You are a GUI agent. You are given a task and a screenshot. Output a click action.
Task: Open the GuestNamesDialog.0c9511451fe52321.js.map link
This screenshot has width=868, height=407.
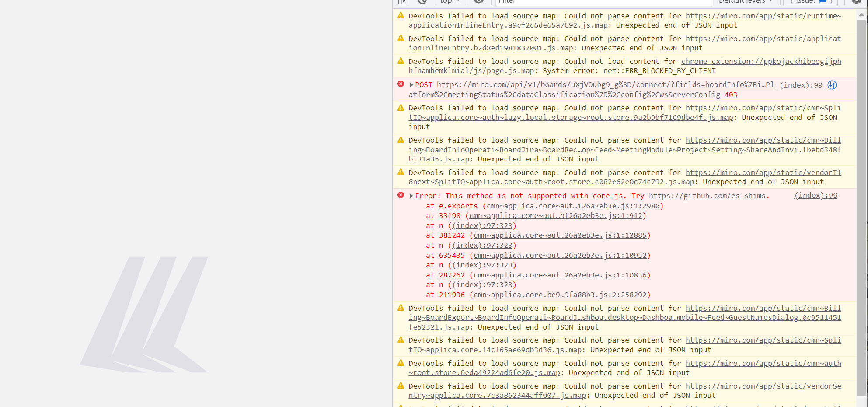point(625,318)
